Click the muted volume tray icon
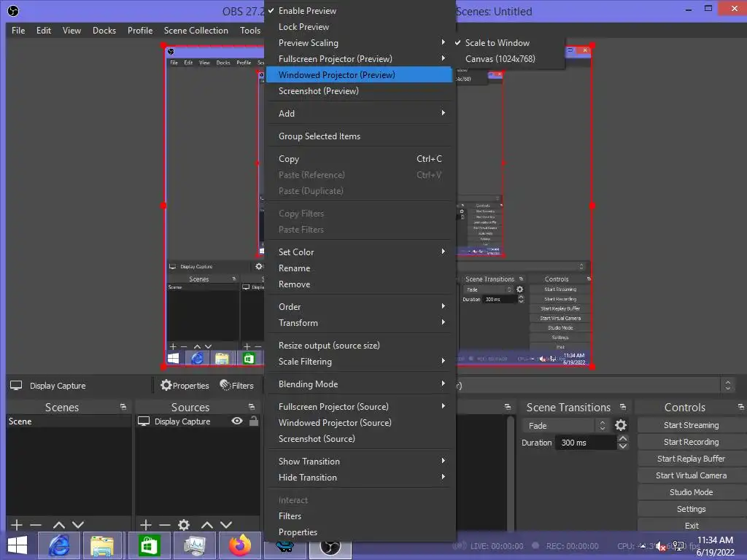This screenshot has width=747, height=560. click(660, 546)
